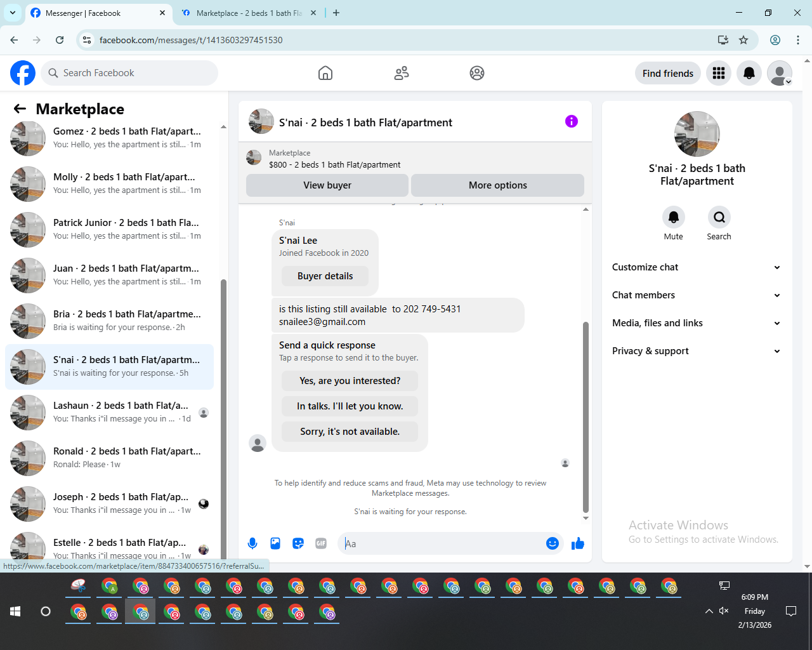Viewport: 812px width, 650px height.
Task: Go to the Home feed icon
Action: tap(325, 73)
